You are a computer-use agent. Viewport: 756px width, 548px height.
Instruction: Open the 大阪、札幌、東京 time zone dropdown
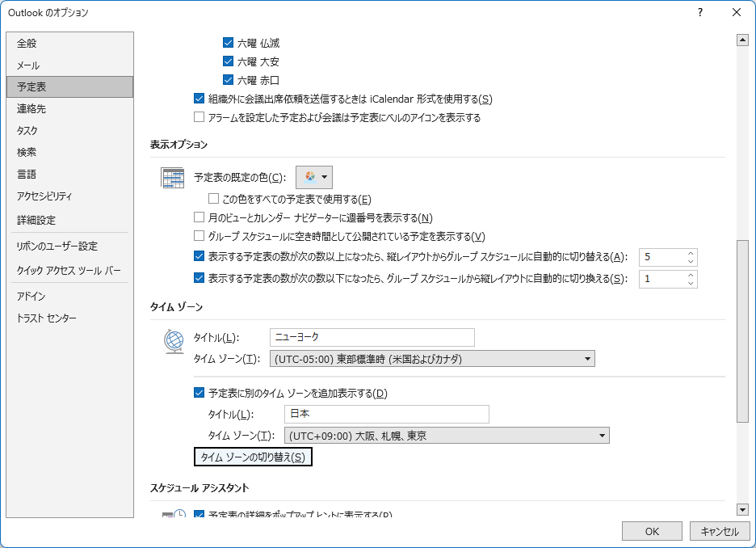447,436
